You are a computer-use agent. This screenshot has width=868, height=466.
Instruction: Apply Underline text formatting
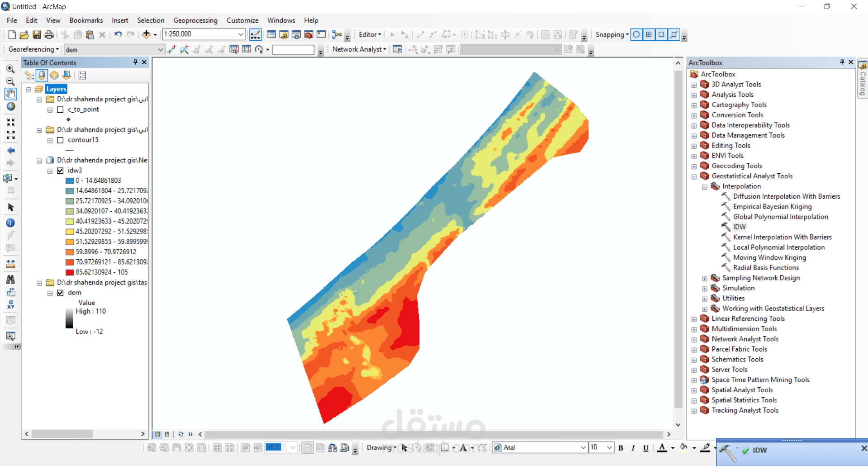(646, 448)
